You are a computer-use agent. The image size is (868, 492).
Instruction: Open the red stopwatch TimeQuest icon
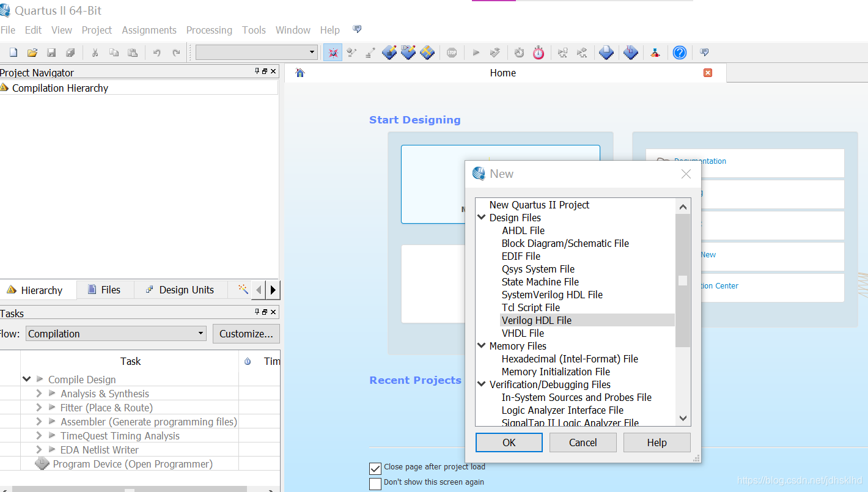point(539,53)
